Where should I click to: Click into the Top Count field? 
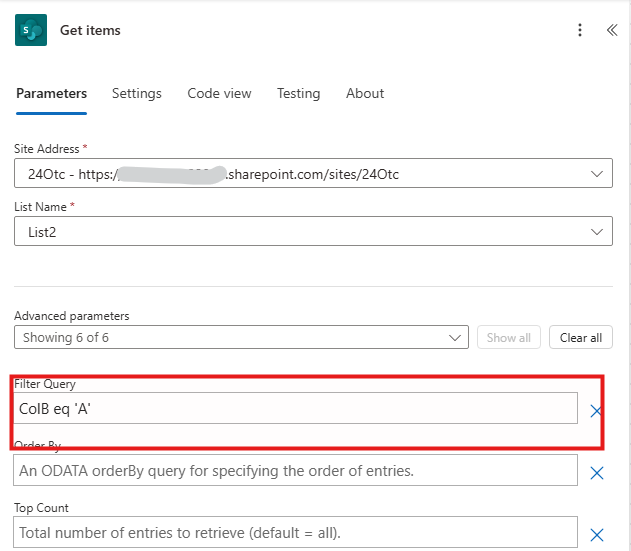point(295,532)
